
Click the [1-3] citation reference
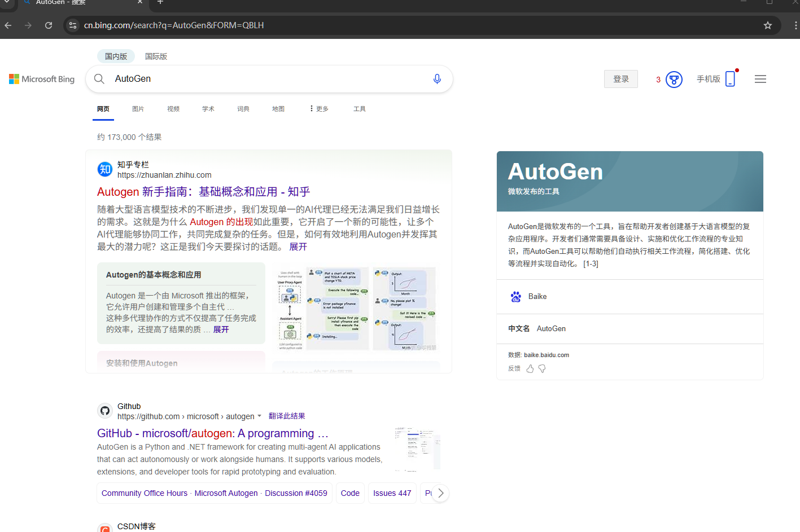click(591, 263)
